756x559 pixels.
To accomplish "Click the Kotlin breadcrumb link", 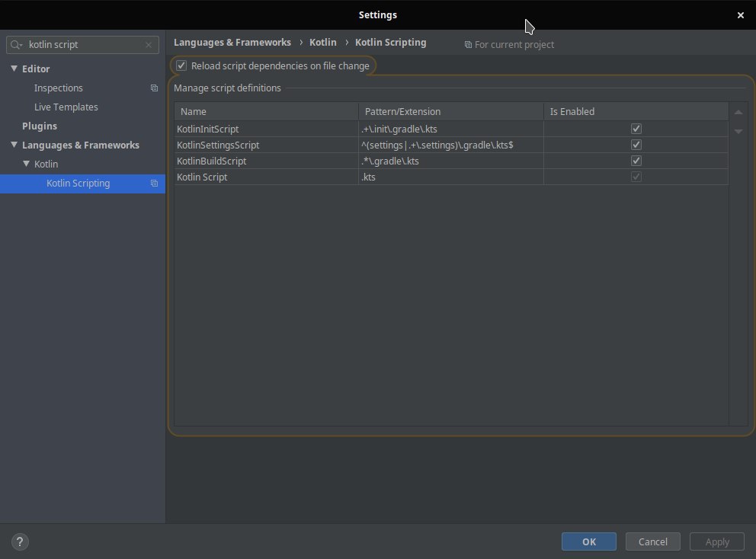I will pos(323,43).
